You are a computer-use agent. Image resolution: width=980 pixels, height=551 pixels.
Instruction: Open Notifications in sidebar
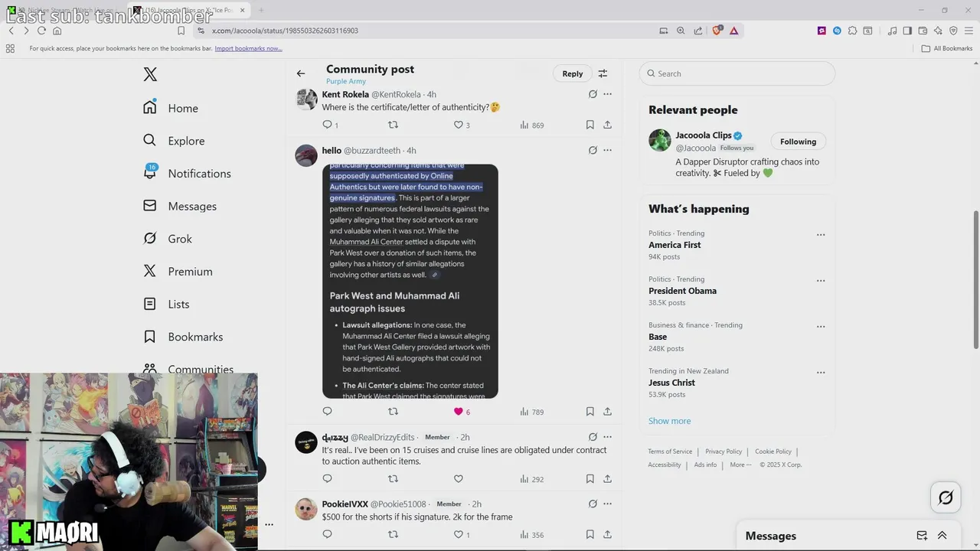point(187,173)
